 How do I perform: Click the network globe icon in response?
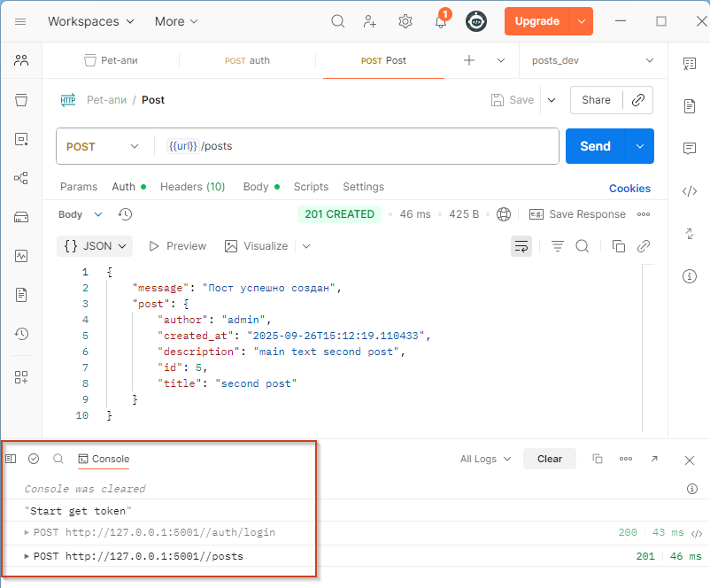[504, 214]
